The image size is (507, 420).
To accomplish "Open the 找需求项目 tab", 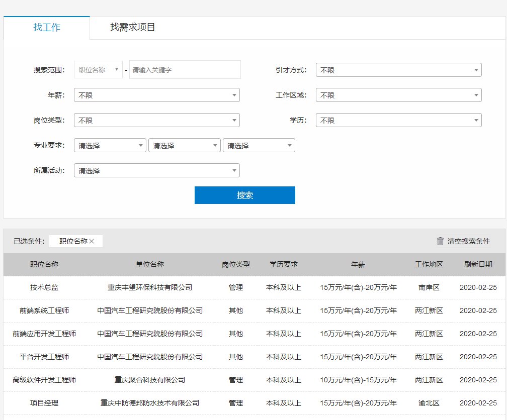I will pos(133,28).
